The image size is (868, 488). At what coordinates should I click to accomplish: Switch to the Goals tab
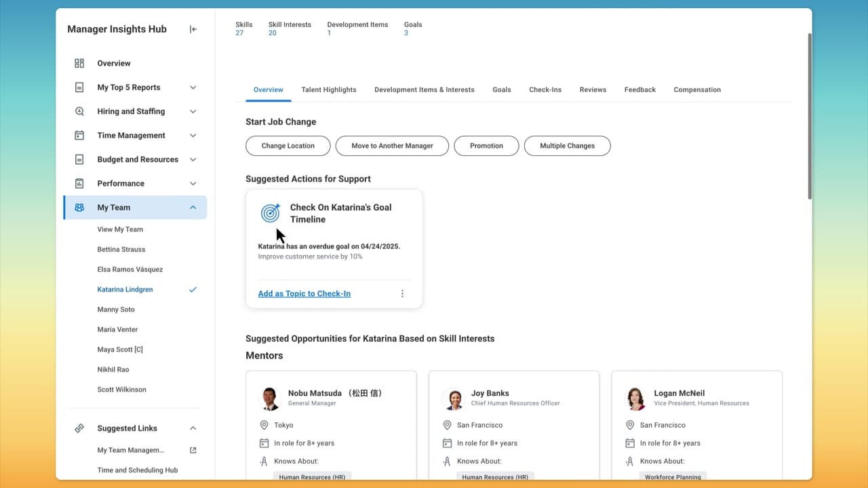(x=502, y=89)
